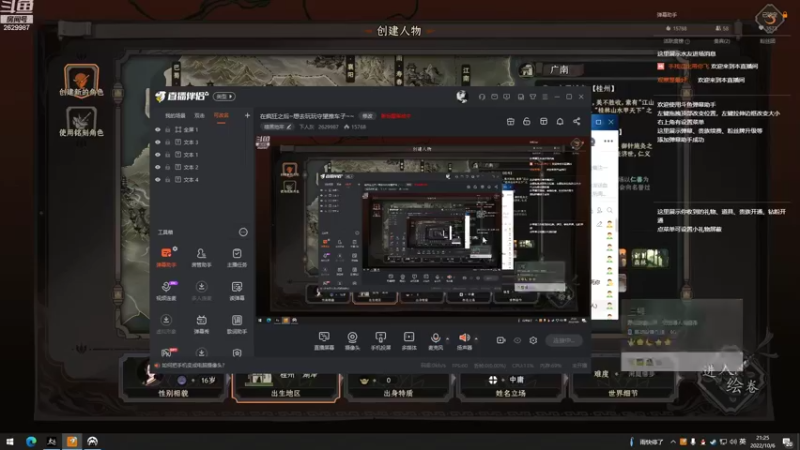
Task: Open the 视频连麦 tool icon
Action: [166, 291]
